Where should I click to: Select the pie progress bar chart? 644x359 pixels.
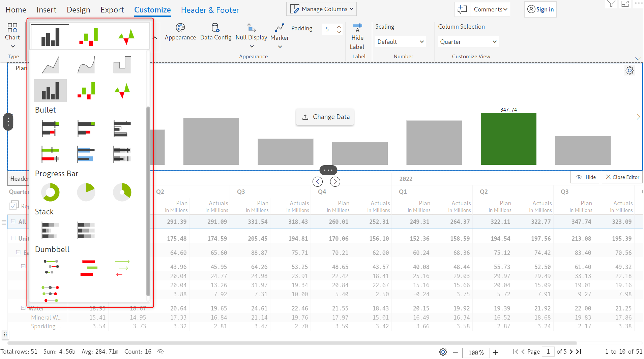pyautogui.click(x=86, y=192)
